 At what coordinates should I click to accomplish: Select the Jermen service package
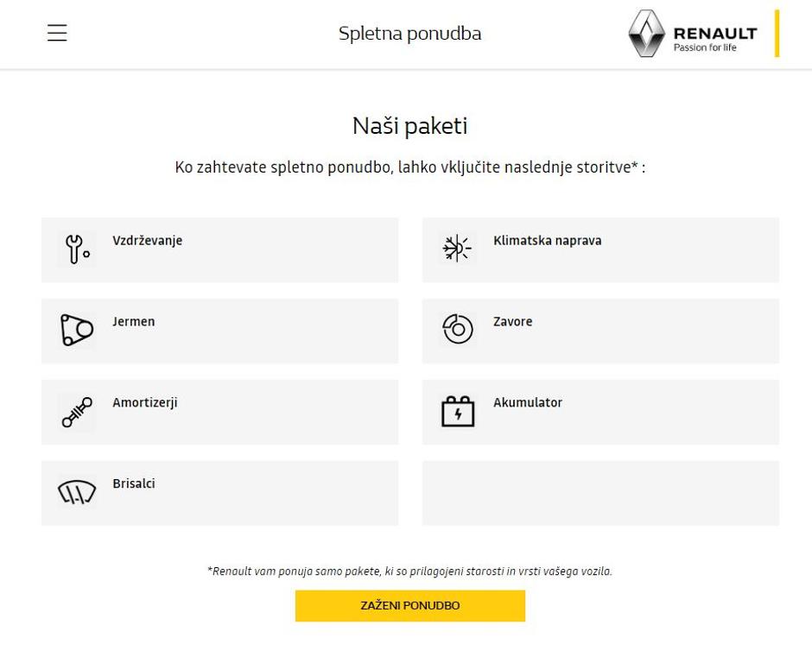tap(219, 331)
